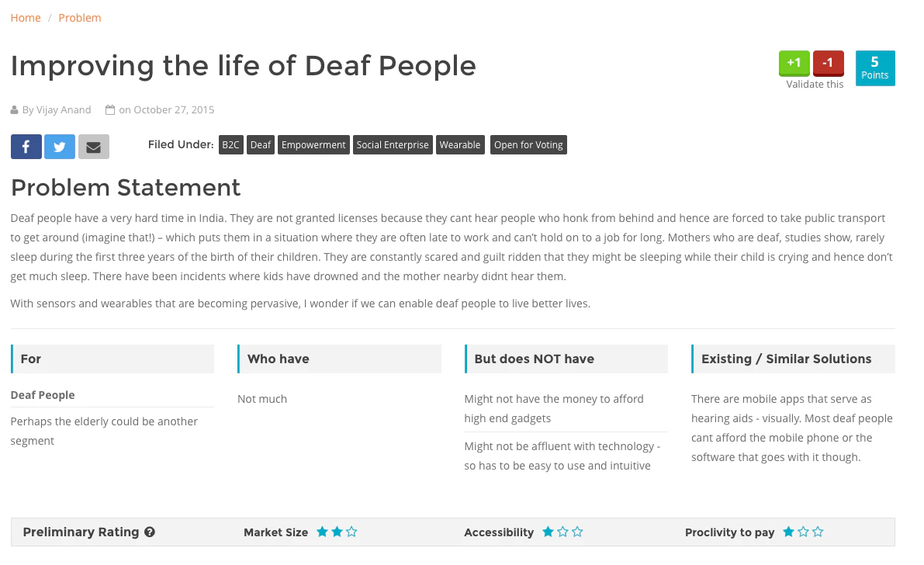
Task: Click the calendar icon next to October 27, 2015
Action: tap(111, 109)
